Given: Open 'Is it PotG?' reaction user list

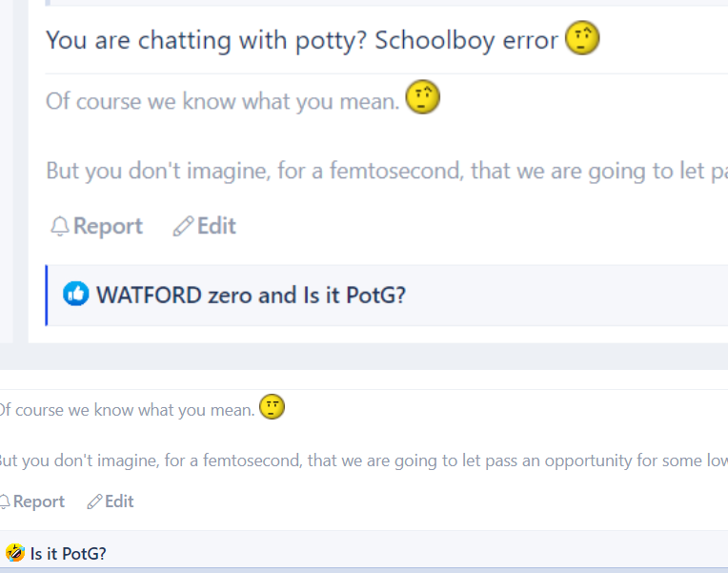Looking at the screenshot, I should coord(69,554).
